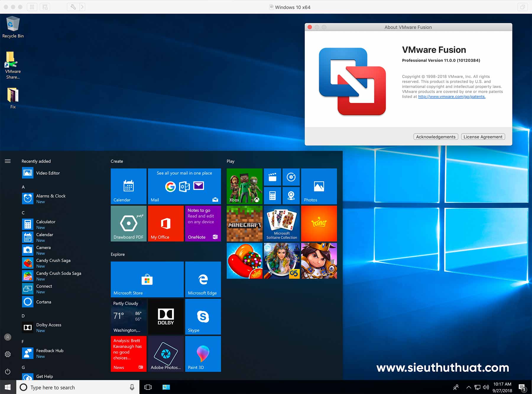The image size is (532, 394).
Task: Open the License Agreement button
Action: pos(483,137)
